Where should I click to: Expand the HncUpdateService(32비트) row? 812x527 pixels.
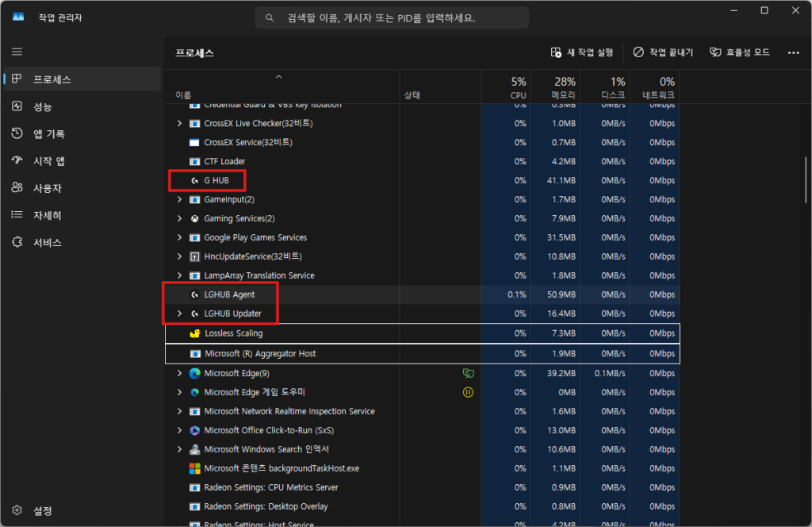(179, 256)
